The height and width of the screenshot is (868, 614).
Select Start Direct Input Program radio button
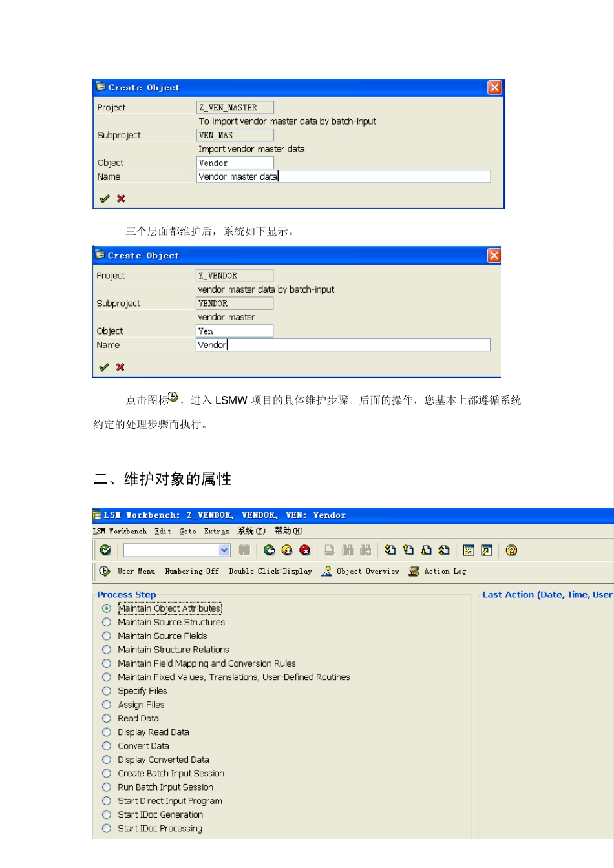(x=107, y=801)
